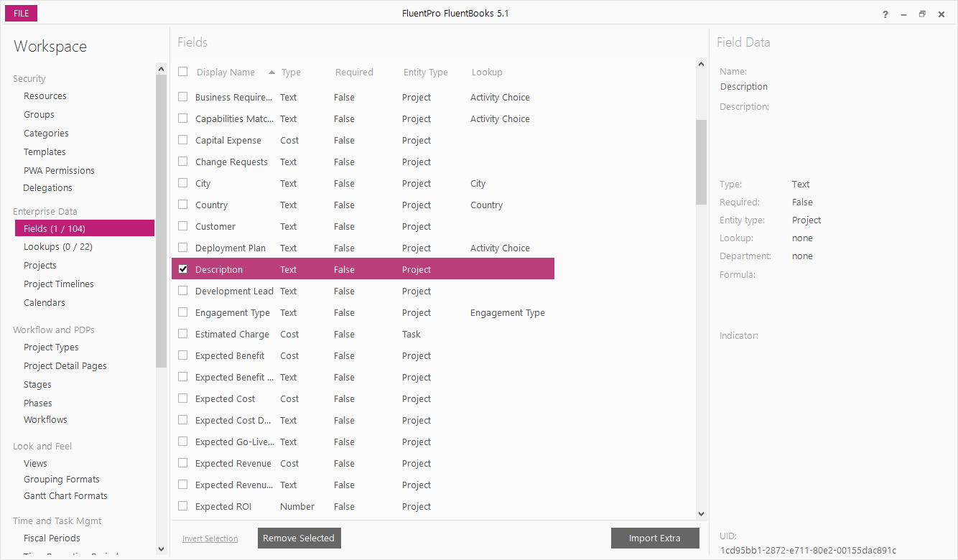This screenshot has width=958, height=560.
Task: Click the help question mark icon
Action: point(885,14)
